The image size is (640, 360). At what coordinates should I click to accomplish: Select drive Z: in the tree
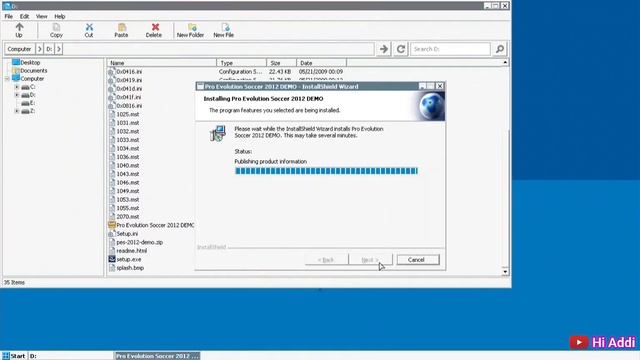28,111
